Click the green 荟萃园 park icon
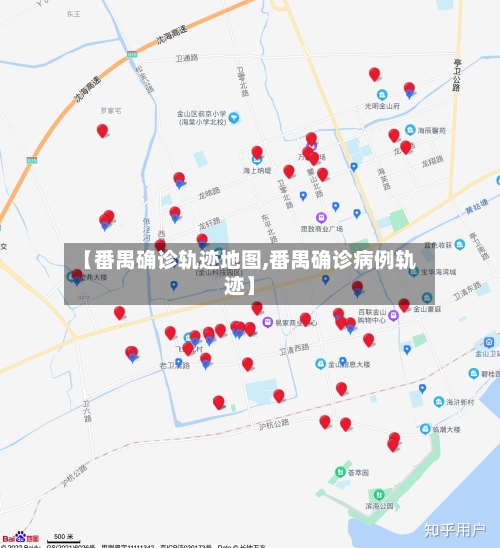The width and height of the screenshot is (500, 548). (x=340, y=472)
